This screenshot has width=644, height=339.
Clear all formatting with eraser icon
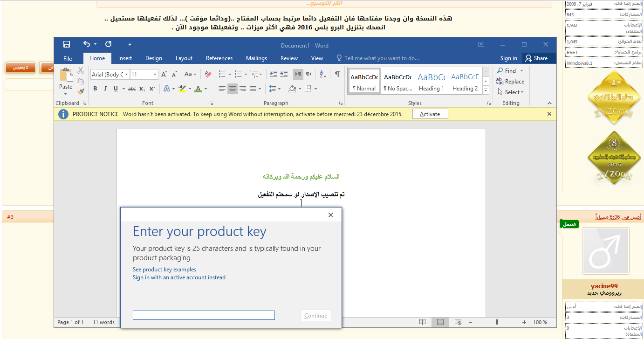(208, 74)
